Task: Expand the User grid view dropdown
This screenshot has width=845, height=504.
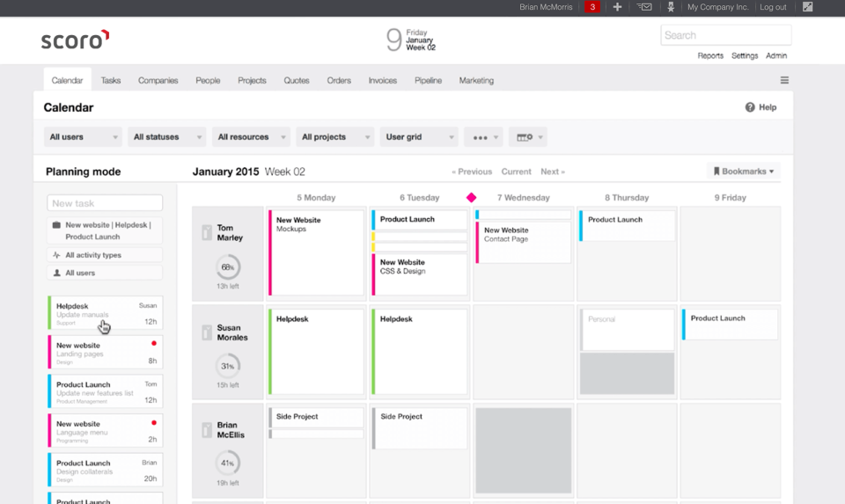Action: click(420, 137)
